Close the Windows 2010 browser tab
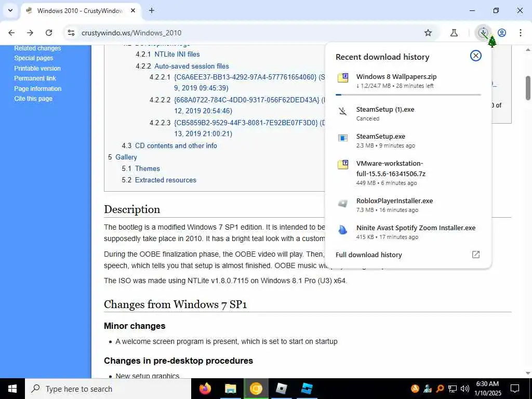 (x=133, y=10)
